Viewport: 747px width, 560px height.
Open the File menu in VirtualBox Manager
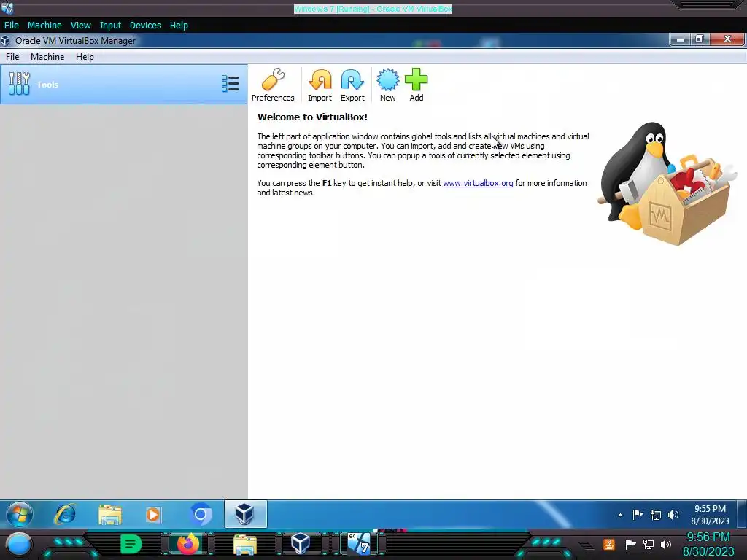click(x=12, y=57)
